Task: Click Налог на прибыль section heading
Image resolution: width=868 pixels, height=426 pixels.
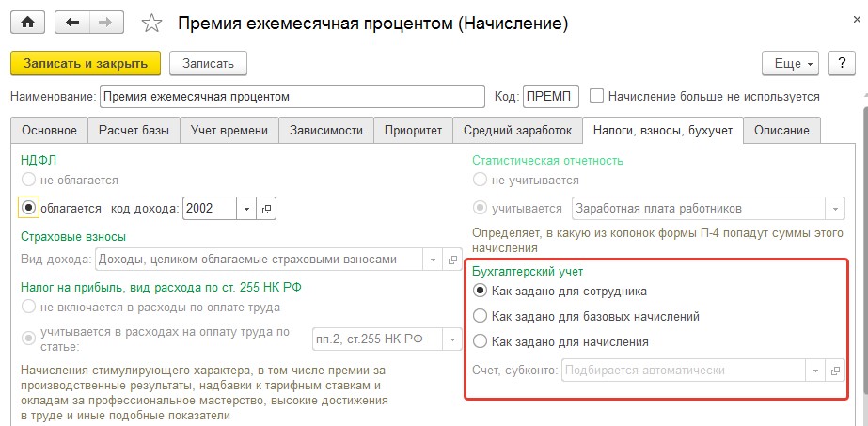Action: (161, 287)
